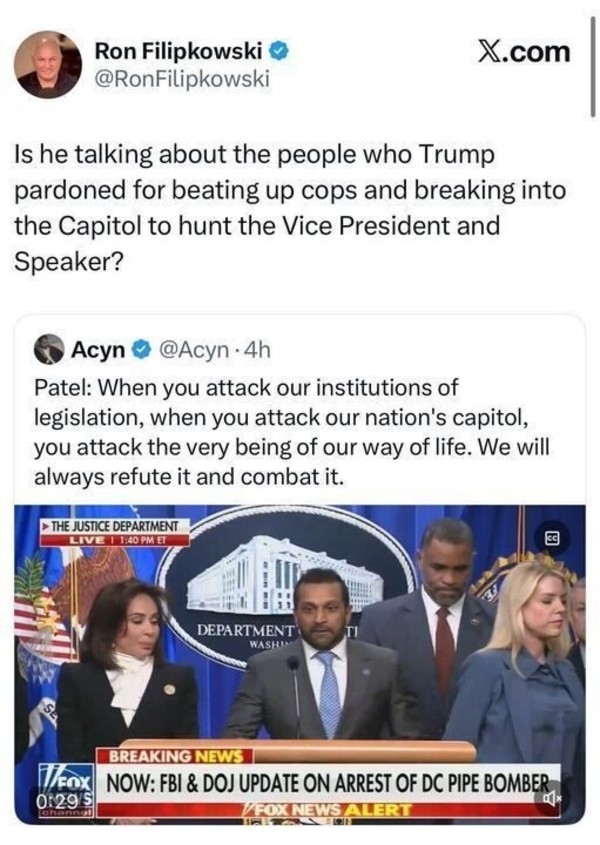This screenshot has height=845, width=600.
Task: Click the Acyn display name
Action: click(98, 350)
